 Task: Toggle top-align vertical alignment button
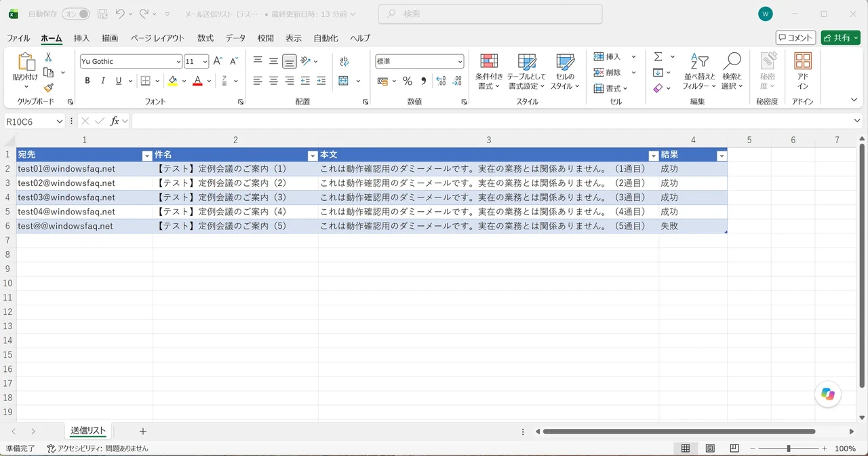[258, 61]
